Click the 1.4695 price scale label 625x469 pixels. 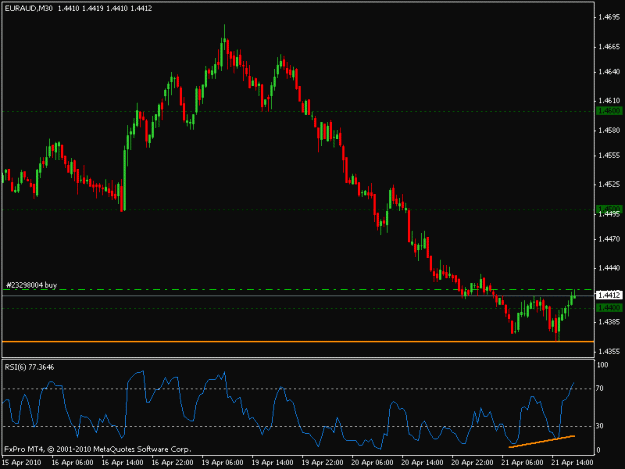tap(609, 17)
